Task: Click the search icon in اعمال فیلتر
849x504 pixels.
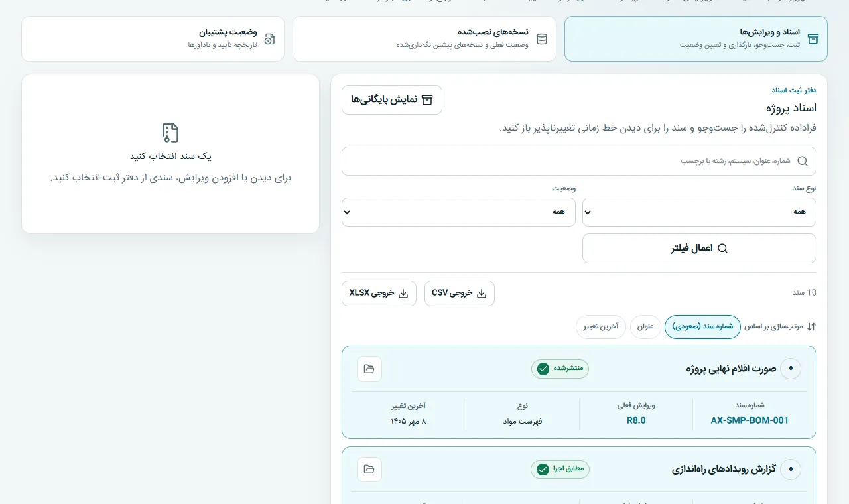Action: point(723,248)
